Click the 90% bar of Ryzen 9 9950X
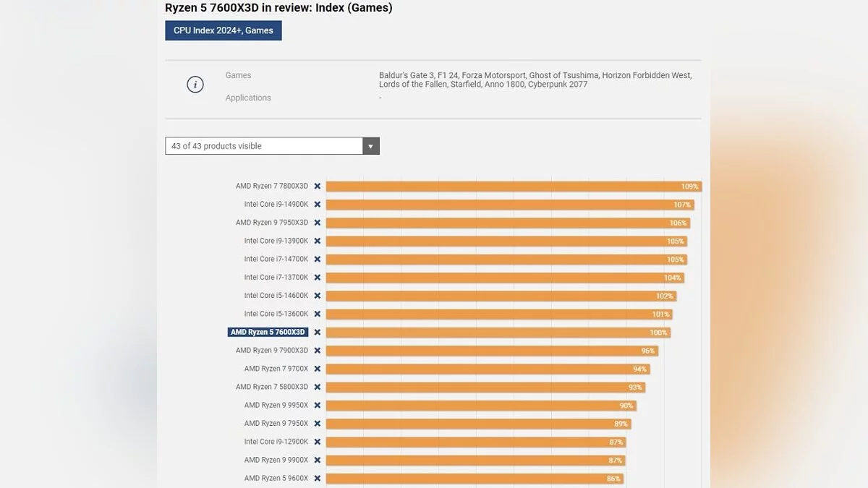The image size is (868, 488). click(x=481, y=406)
